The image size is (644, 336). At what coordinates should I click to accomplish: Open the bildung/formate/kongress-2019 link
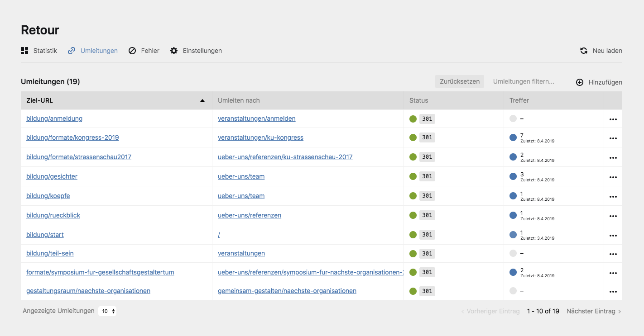72,137
